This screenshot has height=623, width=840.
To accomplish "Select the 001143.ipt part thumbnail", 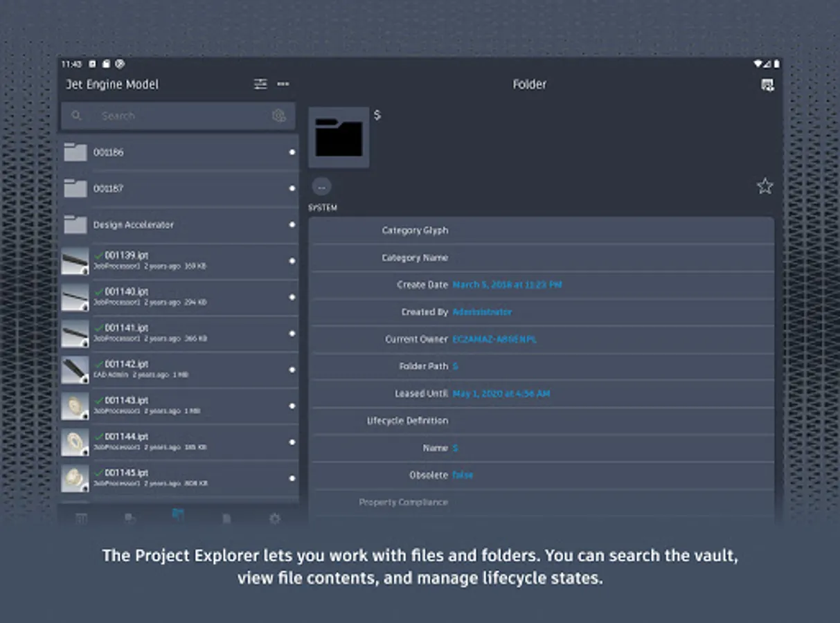I will [x=75, y=406].
